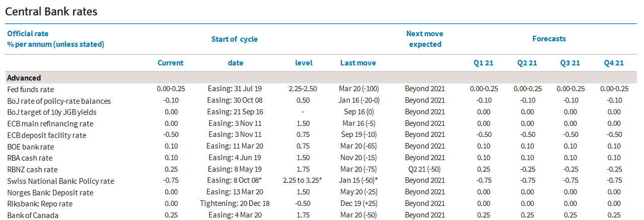
Task: Click 'Mar 16 (-5)' last move cell
Action: coord(358,123)
